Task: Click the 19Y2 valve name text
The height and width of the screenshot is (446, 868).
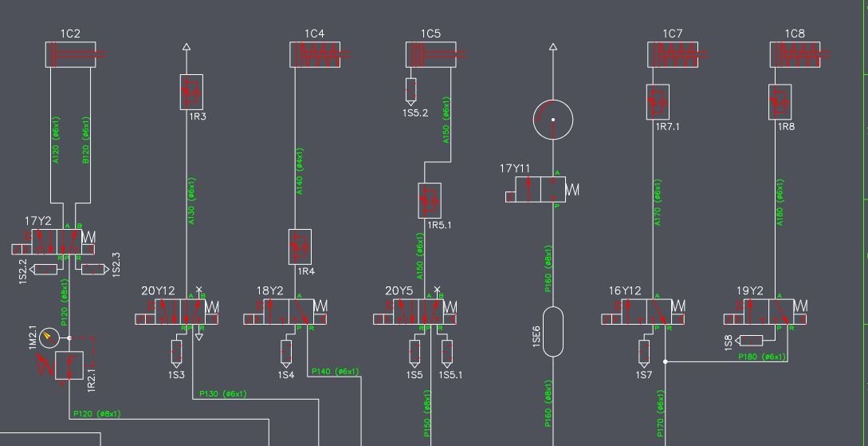Action: point(749,291)
